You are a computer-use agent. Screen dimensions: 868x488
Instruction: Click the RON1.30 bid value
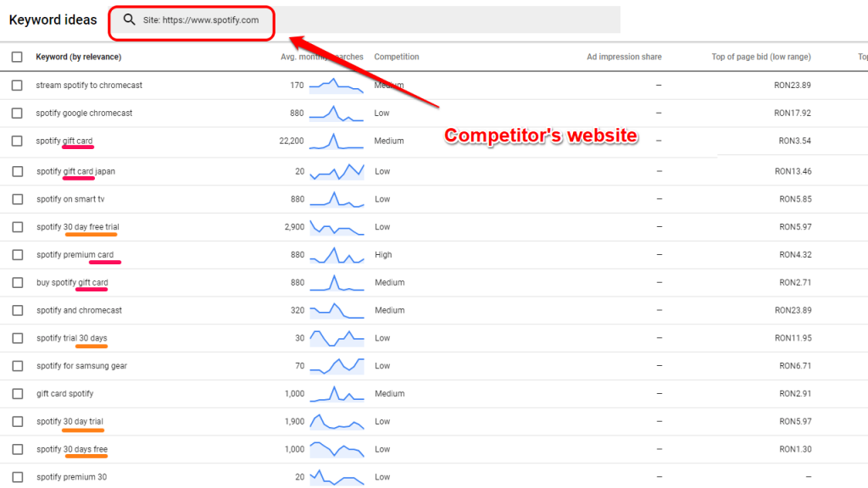tap(795, 449)
